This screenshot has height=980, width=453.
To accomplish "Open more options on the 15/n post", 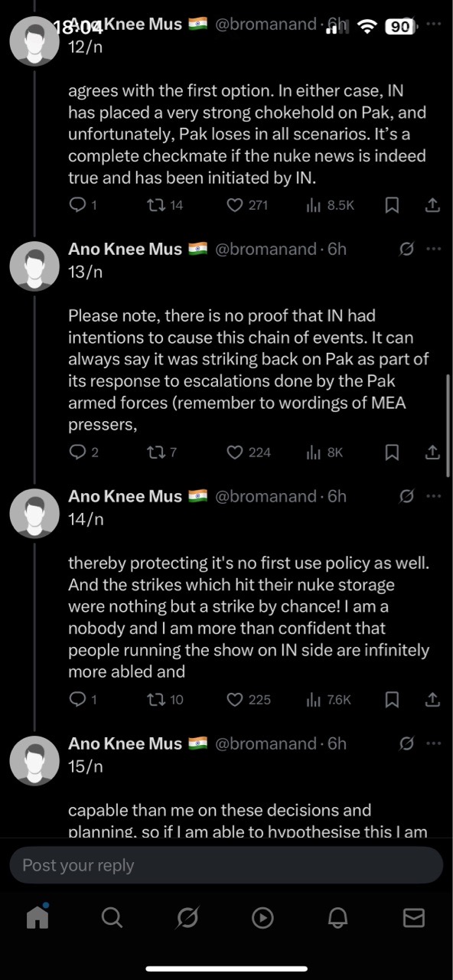I will (x=434, y=743).
